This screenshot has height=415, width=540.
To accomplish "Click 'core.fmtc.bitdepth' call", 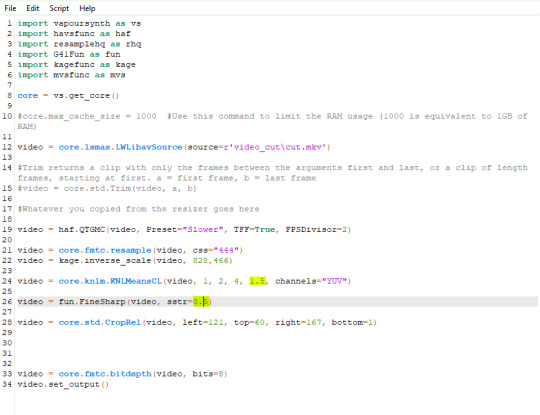I will click(x=105, y=374).
